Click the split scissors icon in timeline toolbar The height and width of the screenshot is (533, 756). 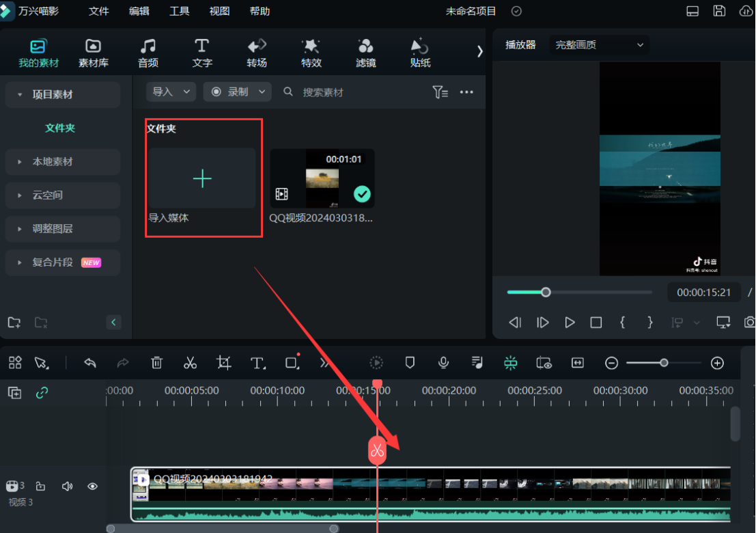pyautogui.click(x=190, y=363)
